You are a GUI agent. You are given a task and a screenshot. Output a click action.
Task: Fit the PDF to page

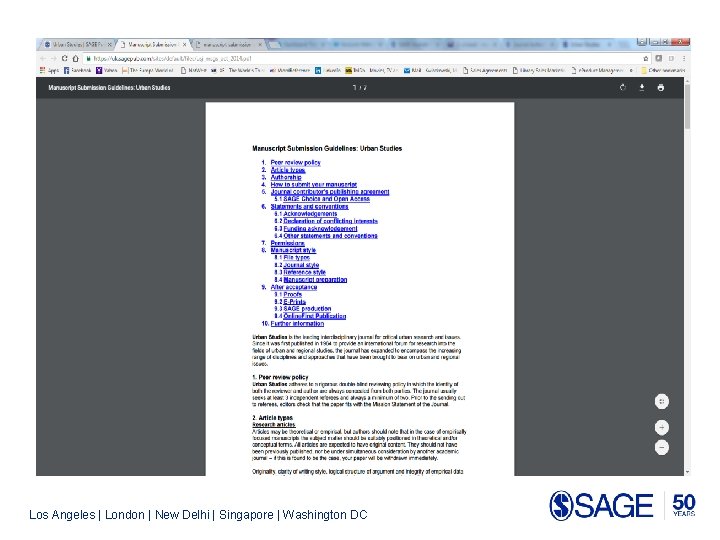tap(662, 401)
